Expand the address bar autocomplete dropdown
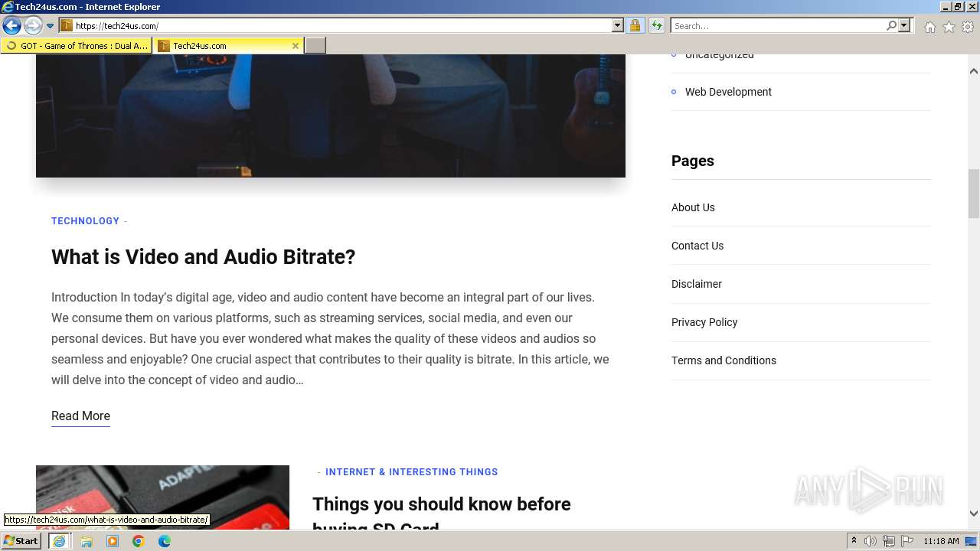Image resolution: width=980 pixels, height=551 pixels. (x=618, y=26)
